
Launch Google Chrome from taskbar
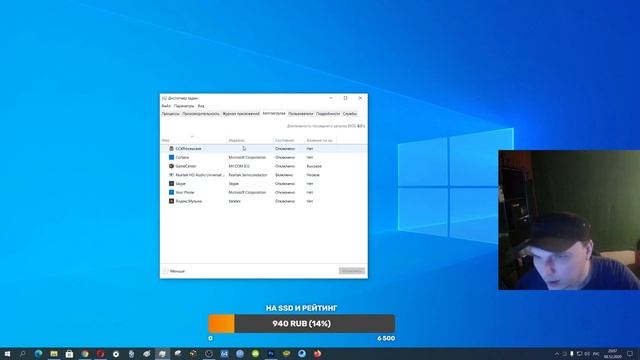click(85, 354)
